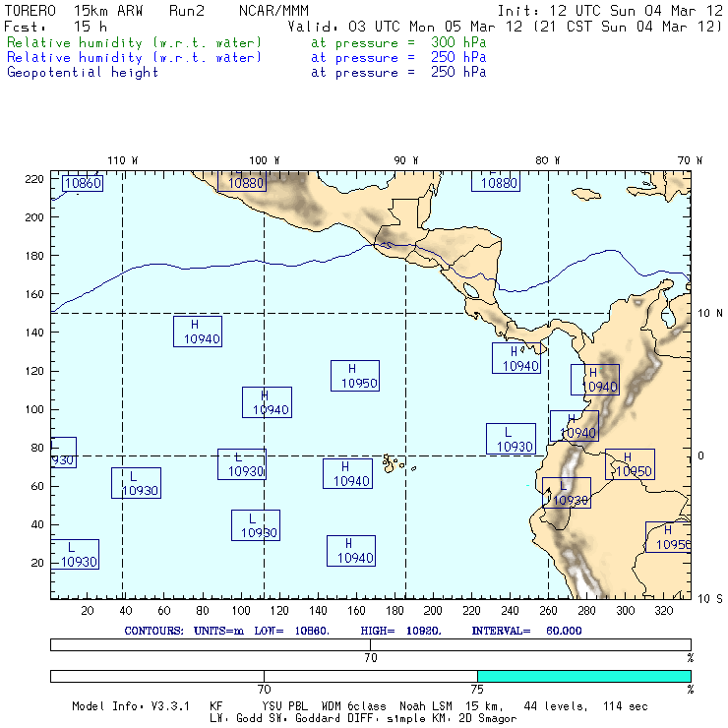Click the '90 W' longitude label
Image resolution: width=728 pixels, height=728 pixels.
(406, 160)
